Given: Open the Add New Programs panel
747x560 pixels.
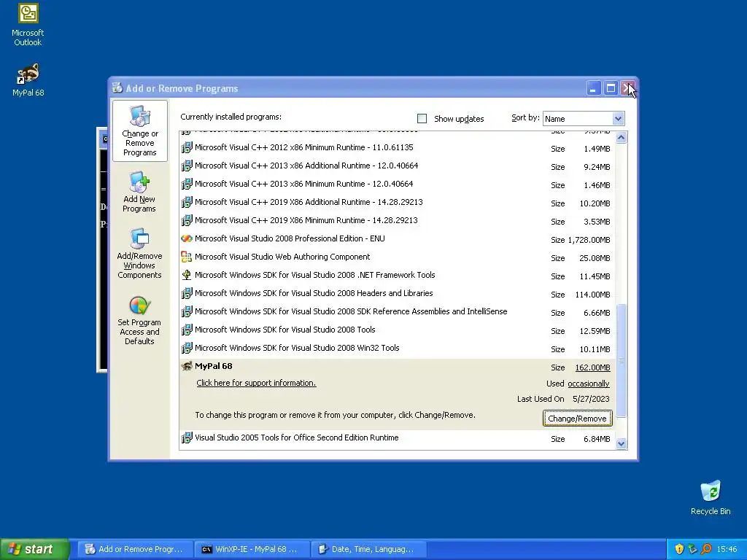Looking at the screenshot, I should point(139,192).
